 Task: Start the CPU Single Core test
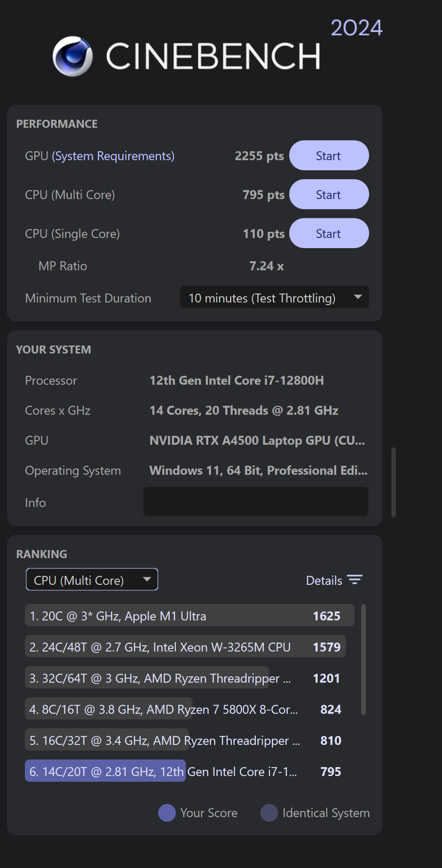329,233
